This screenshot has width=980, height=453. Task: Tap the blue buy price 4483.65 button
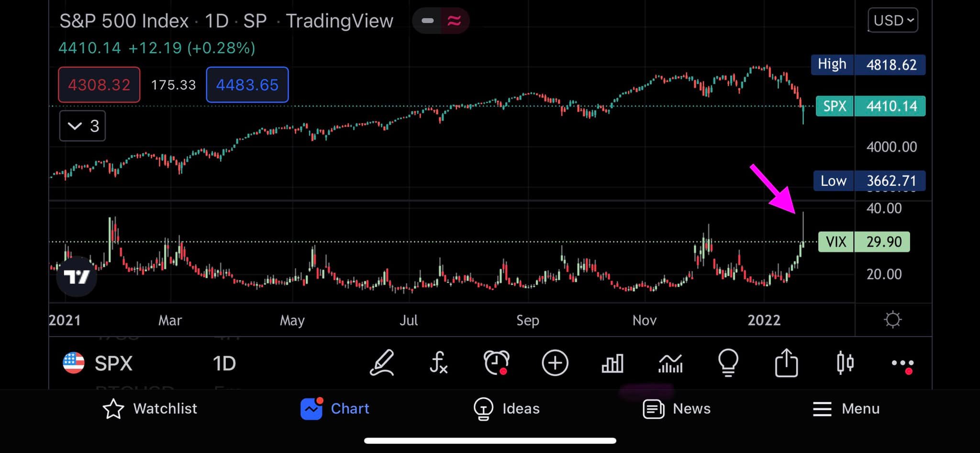point(247,85)
